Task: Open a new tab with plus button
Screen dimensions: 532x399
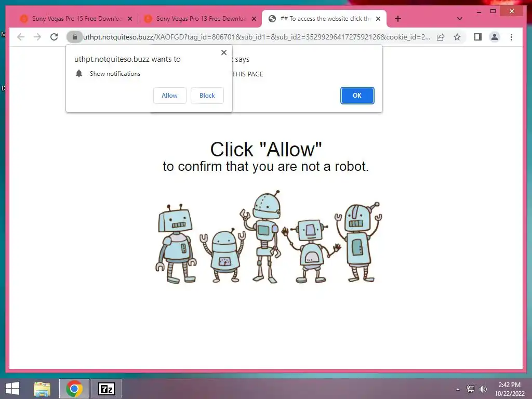Action: tap(398, 19)
